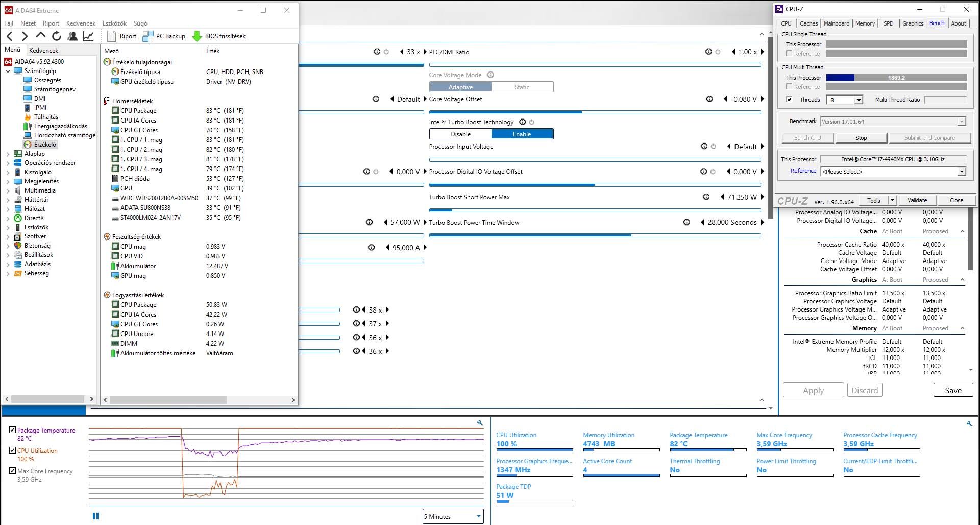This screenshot has width=980, height=525.
Task: Select Energiagazdálkodás in the tree
Action: [x=60, y=126]
